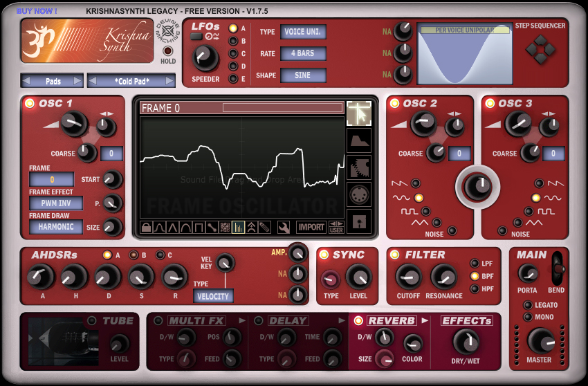Viewport: 588px width, 386px height.
Task: Select the pencil draw tool
Action: click(264, 228)
